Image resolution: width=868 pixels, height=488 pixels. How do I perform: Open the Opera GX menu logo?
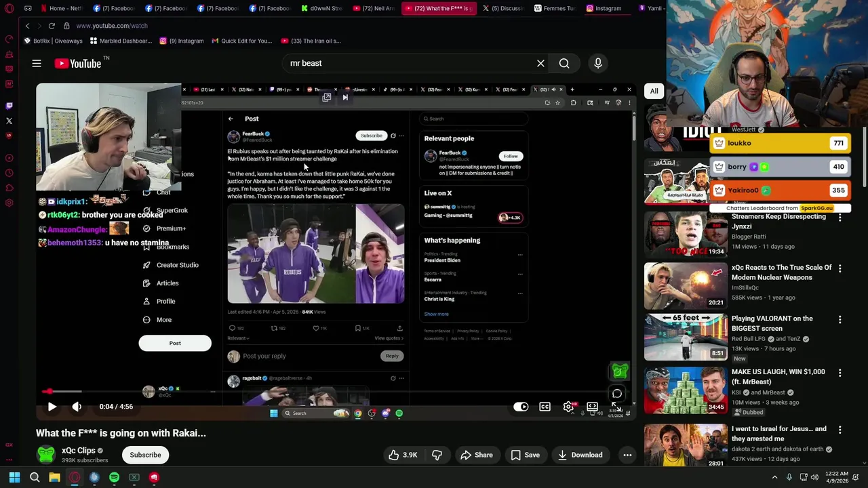coord(9,8)
